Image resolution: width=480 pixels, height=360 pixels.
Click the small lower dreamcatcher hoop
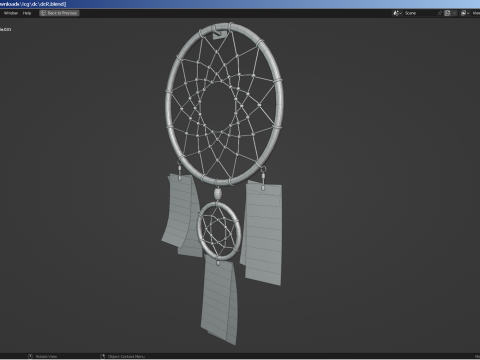pyautogui.click(x=219, y=231)
